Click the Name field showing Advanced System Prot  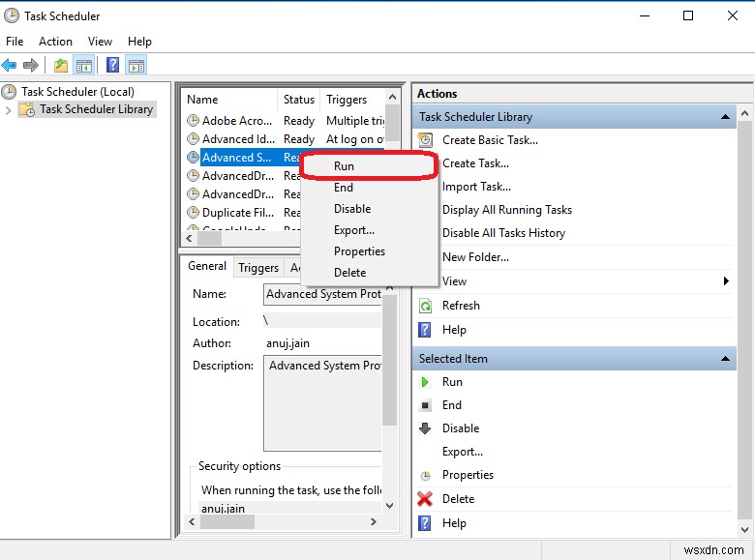pyautogui.click(x=322, y=294)
